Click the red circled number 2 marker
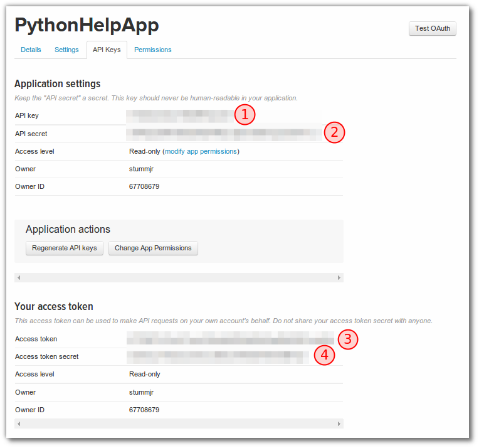The width and height of the screenshot is (479, 448). 335,132
